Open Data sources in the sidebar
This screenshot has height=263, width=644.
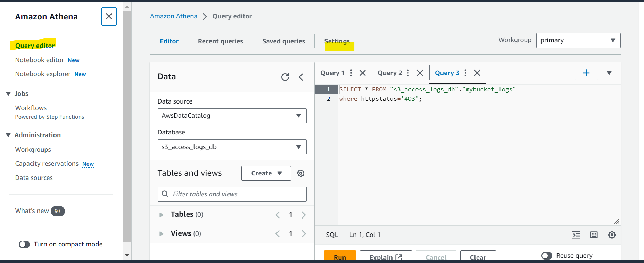[x=34, y=178]
